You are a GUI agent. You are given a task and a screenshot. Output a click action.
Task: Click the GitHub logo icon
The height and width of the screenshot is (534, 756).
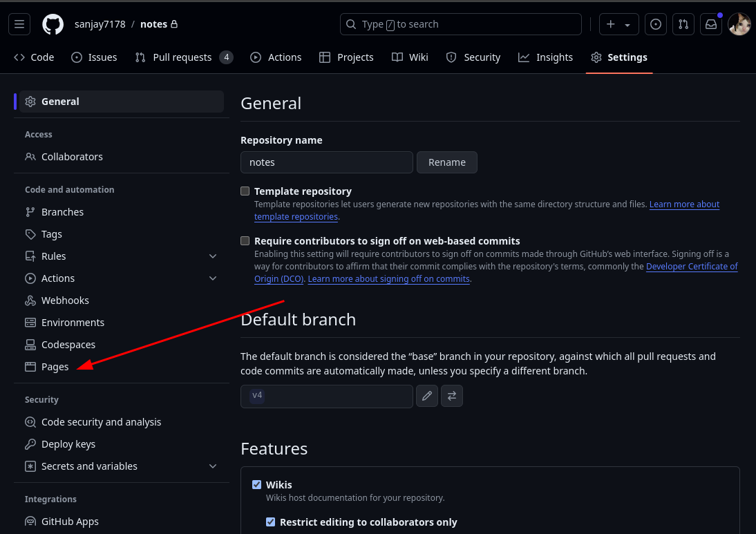tap(53, 24)
